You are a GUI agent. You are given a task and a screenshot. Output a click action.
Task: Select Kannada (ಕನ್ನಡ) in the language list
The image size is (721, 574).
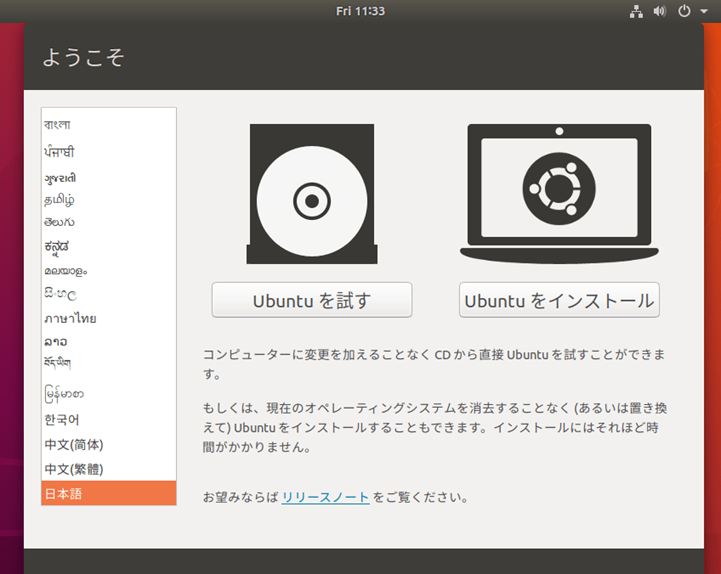point(109,247)
